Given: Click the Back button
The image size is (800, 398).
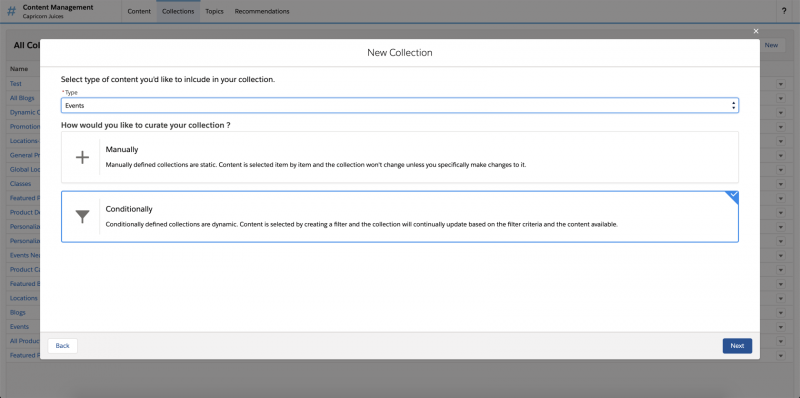Looking at the screenshot, I should (62, 346).
